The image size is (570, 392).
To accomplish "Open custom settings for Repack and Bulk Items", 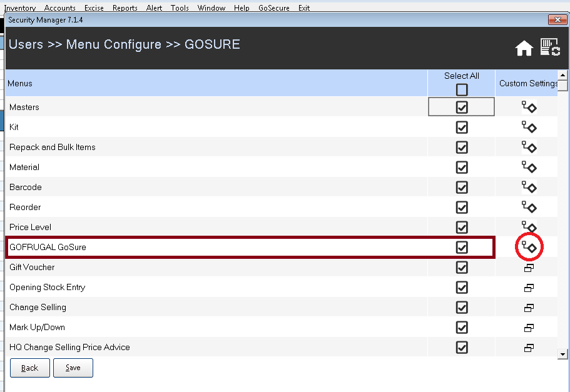I will coord(529,147).
